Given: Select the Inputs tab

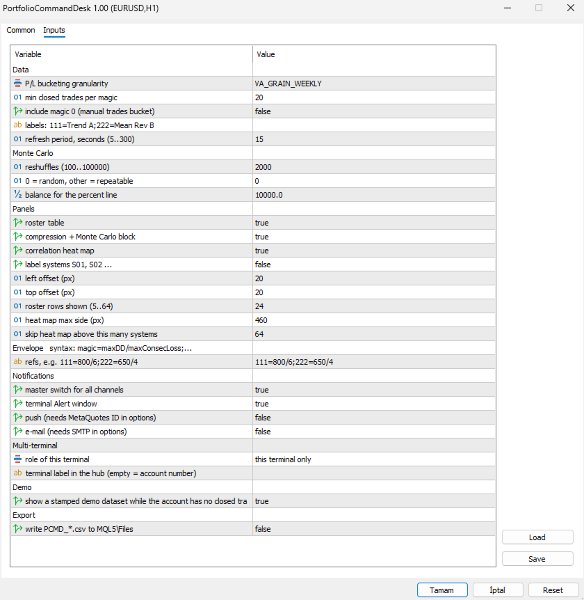Looking at the screenshot, I should click(54, 30).
